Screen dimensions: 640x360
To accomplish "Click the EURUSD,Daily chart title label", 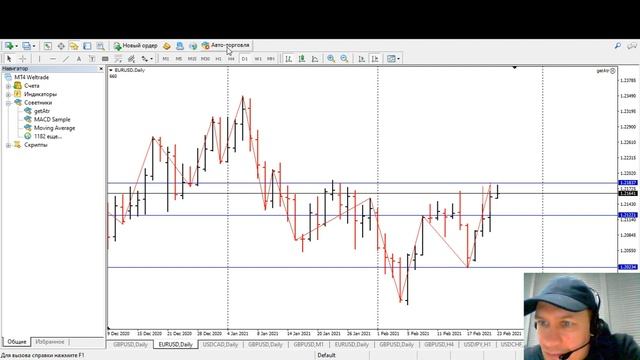I will point(129,70).
